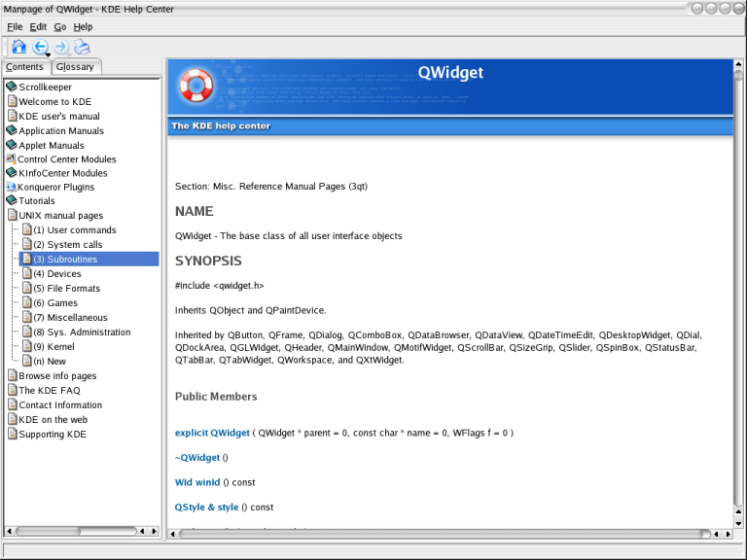This screenshot has width=747, height=560.
Task: Switch to the Contents tab
Action: 25,67
